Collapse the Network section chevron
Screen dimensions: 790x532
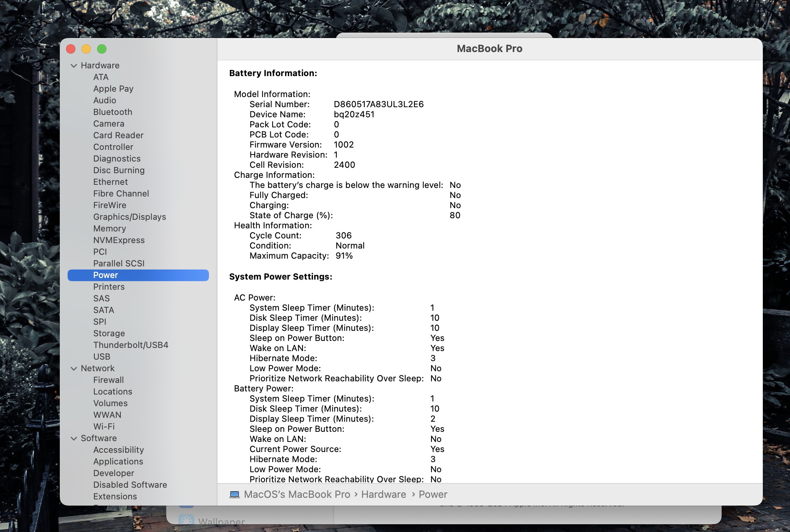pos(74,369)
